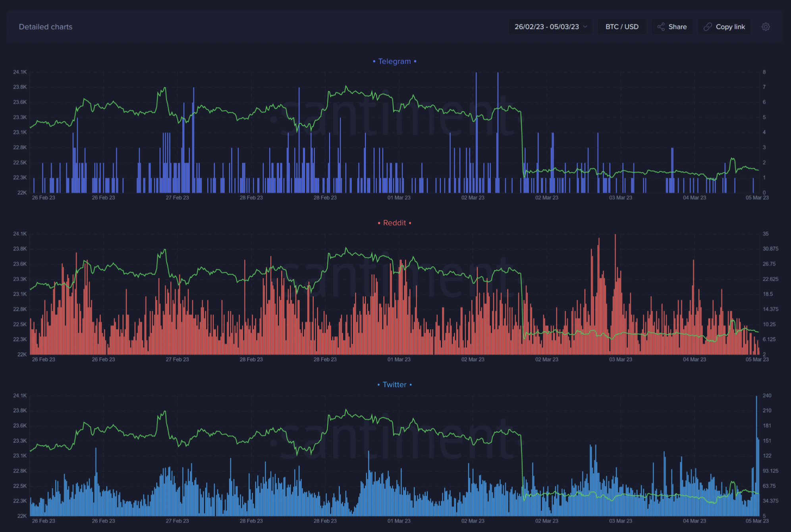
Task: Click the 05 Mar 23 label under Telegram chart
Action: (757, 197)
